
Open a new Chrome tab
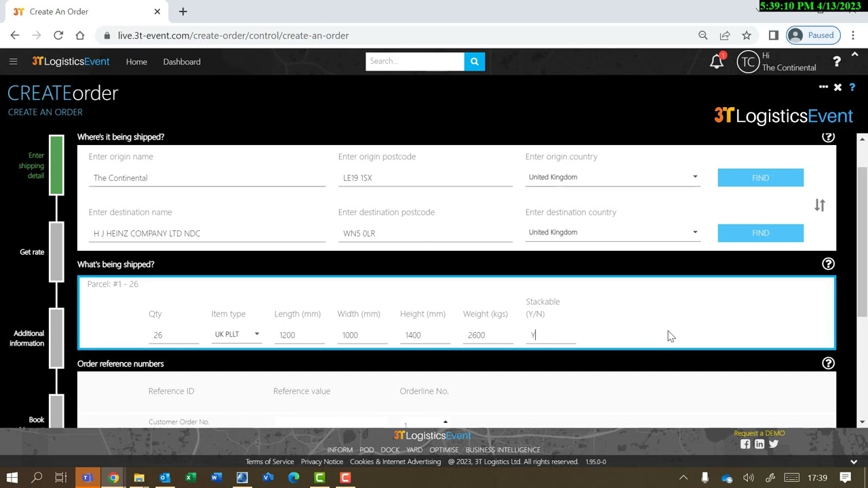[183, 12]
